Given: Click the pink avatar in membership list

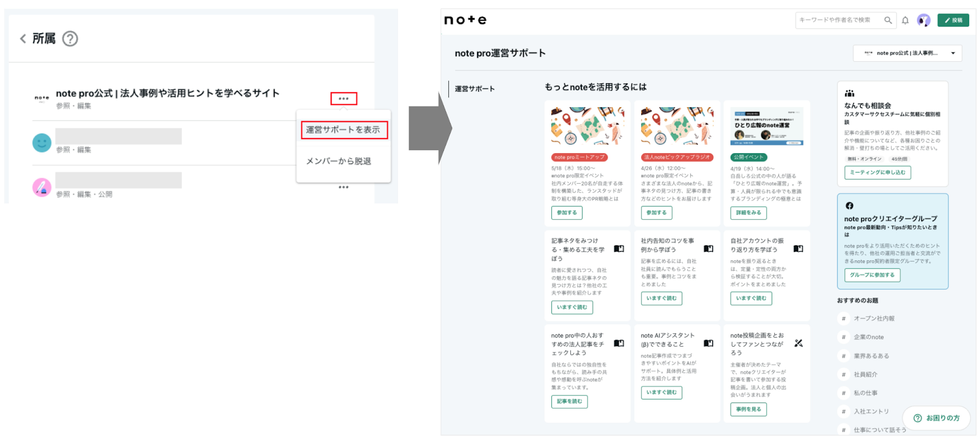Looking at the screenshot, I should click(x=42, y=187).
